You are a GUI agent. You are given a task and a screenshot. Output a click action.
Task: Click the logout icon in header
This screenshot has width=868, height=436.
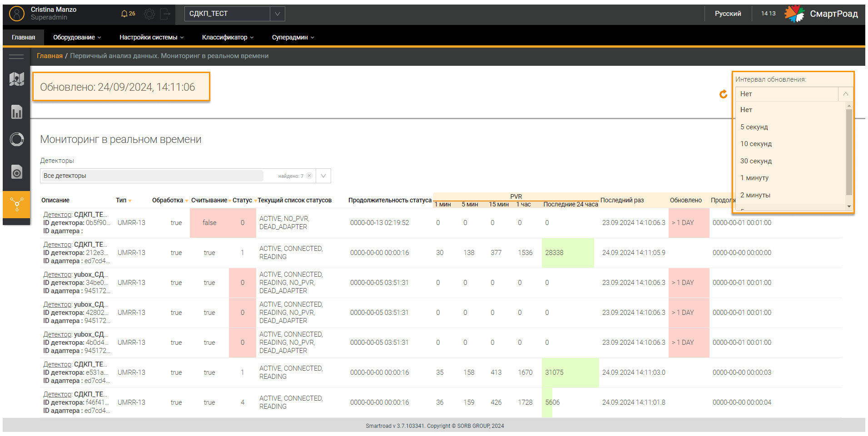tap(165, 14)
